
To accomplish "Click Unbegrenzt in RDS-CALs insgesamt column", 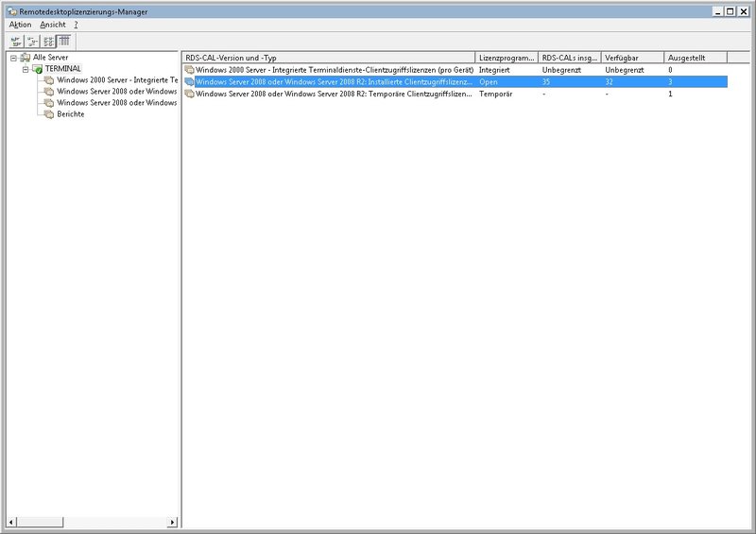I will click(x=561, y=70).
